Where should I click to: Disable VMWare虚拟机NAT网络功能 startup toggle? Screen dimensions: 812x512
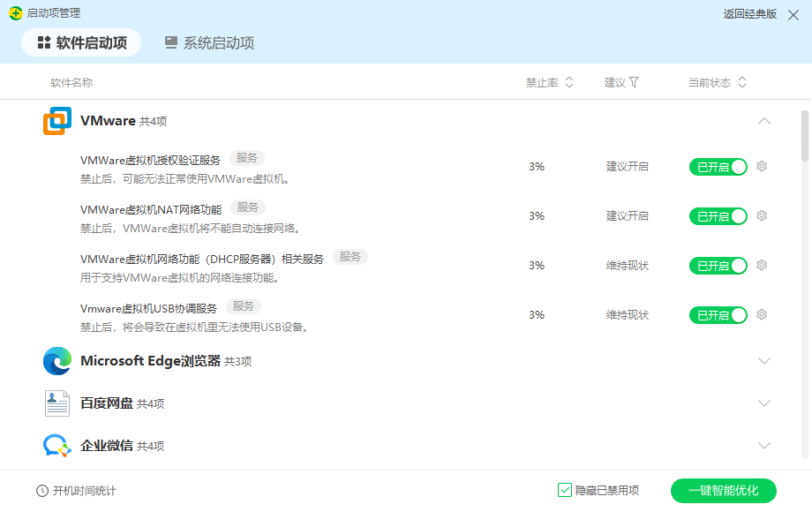click(718, 215)
